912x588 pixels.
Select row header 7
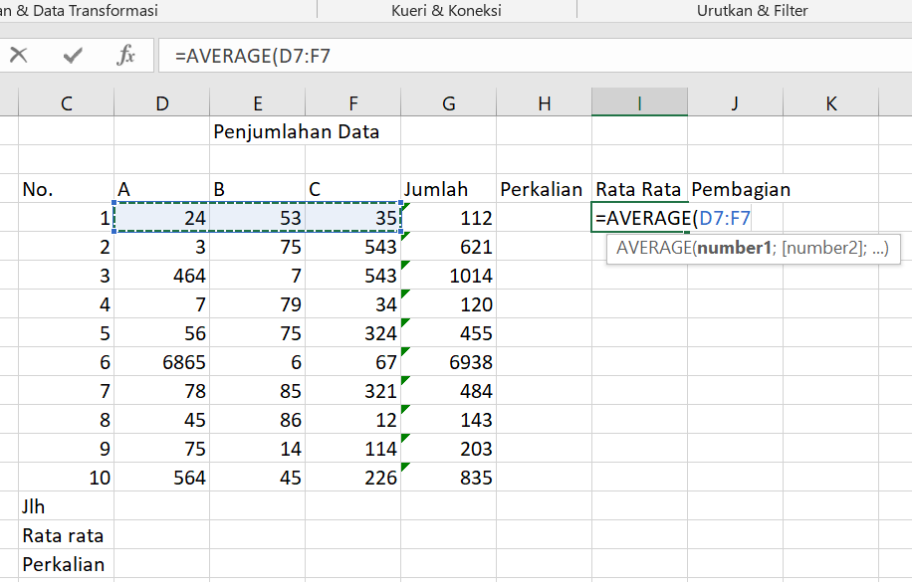point(9,218)
